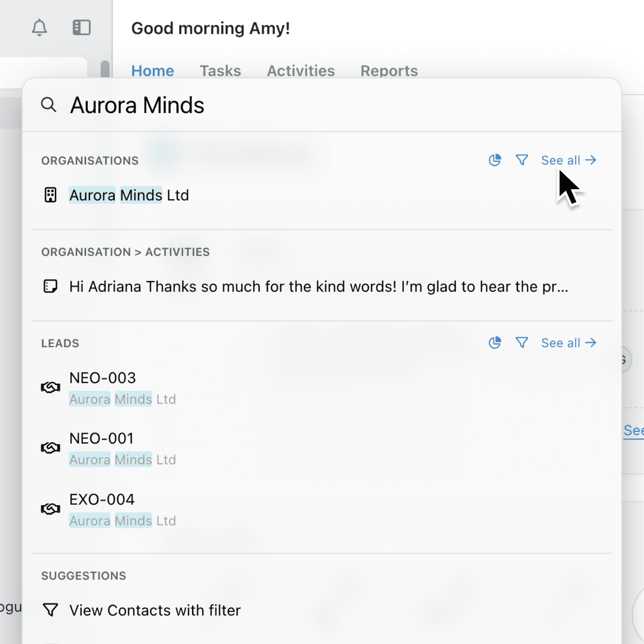The width and height of the screenshot is (644, 644).
Task: See all Organisations results
Action: [569, 160]
